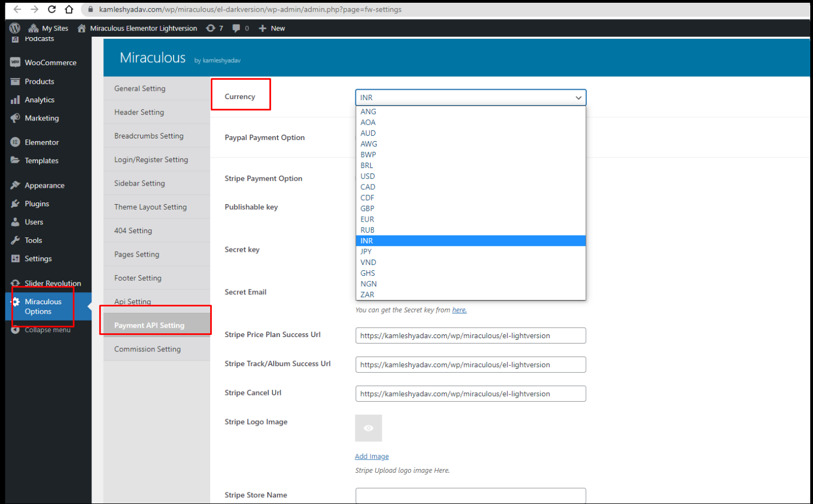Screen dimensions: 813x504
Task: Click the Analytics bar chart icon
Action: [15, 100]
